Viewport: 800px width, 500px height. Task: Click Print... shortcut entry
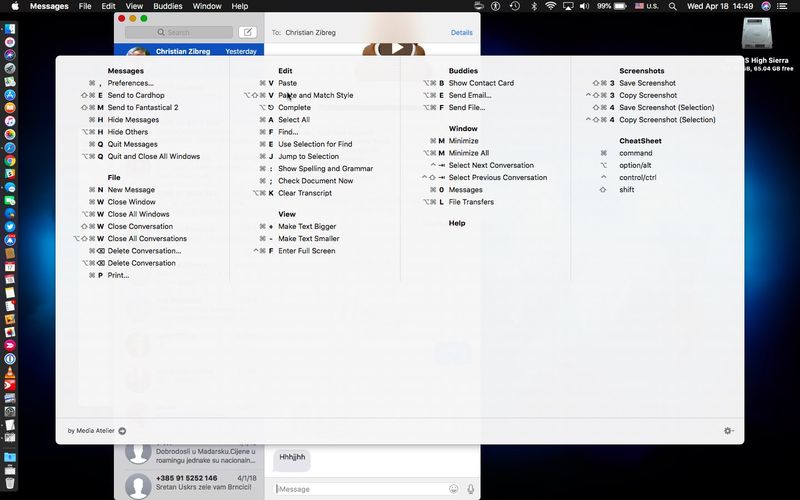[118, 275]
